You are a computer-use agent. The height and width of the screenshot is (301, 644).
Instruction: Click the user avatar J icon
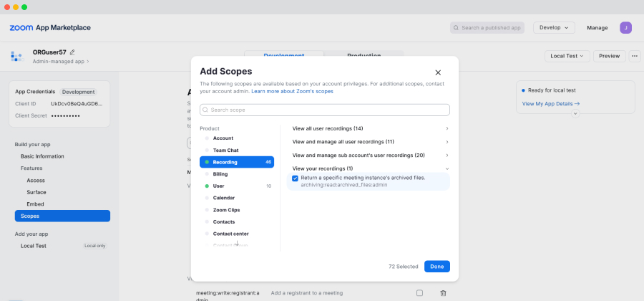pos(625,27)
